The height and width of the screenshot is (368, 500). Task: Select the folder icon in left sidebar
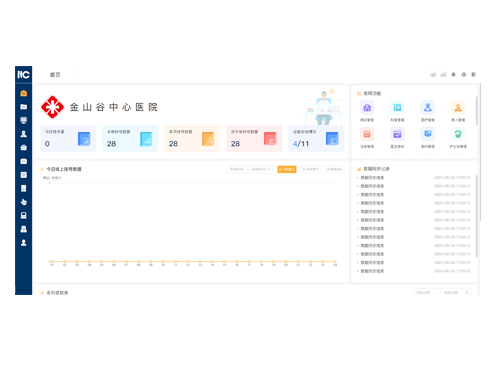pos(24,107)
